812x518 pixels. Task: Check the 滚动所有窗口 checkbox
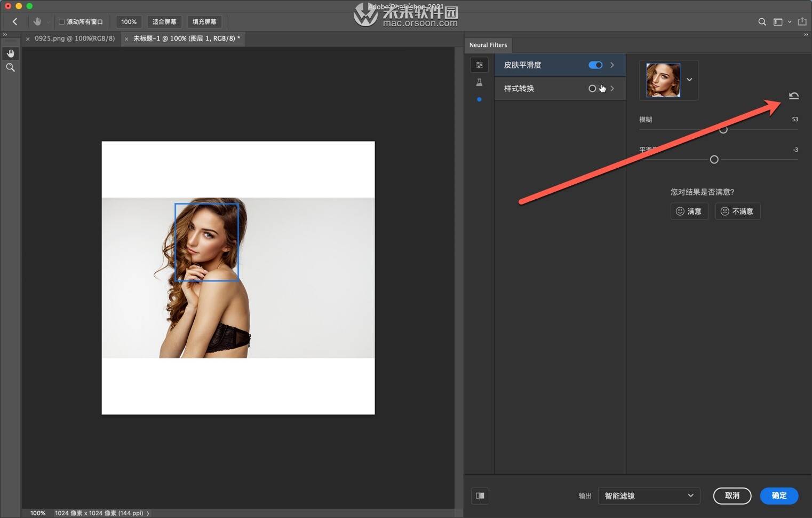click(61, 22)
